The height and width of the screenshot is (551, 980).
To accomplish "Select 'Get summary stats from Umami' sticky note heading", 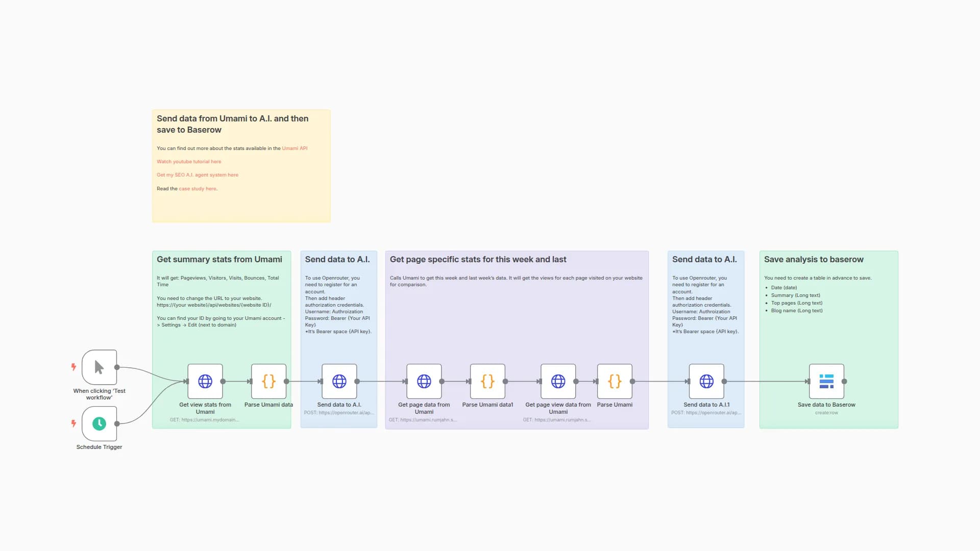I will [x=219, y=259].
